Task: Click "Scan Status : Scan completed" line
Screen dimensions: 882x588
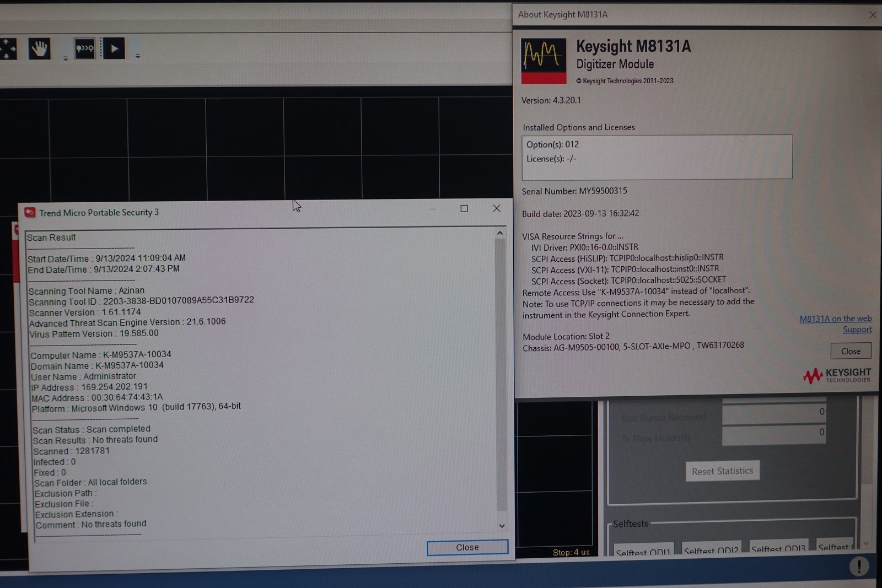Action: [92, 429]
